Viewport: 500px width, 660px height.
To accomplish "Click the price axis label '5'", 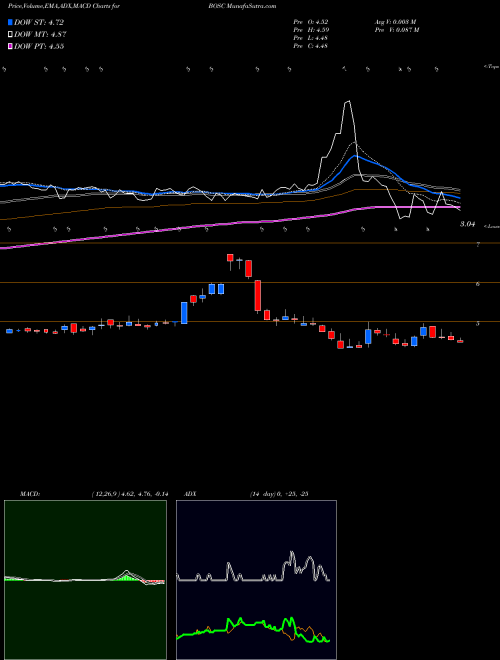I will 478,323.
